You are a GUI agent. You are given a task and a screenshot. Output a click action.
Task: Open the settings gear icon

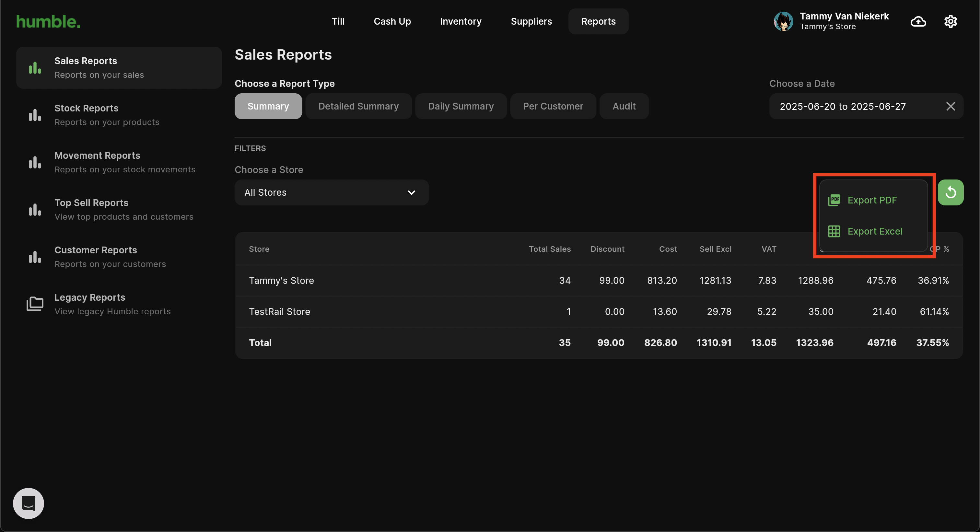950,22
